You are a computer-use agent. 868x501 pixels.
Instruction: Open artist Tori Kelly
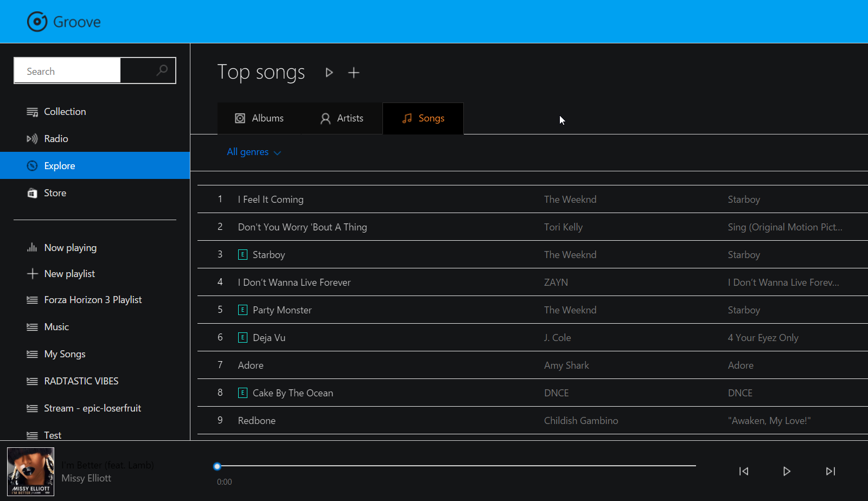click(x=563, y=227)
